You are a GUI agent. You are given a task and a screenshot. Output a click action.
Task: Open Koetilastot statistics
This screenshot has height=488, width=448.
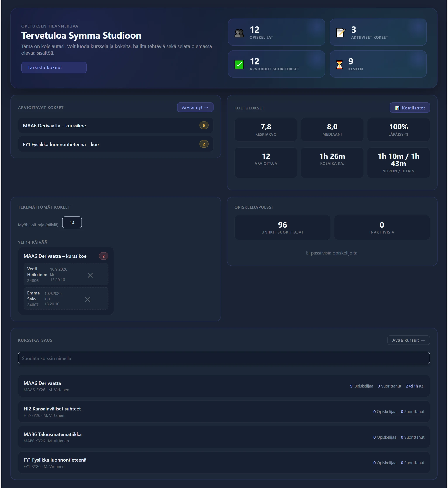(x=409, y=108)
